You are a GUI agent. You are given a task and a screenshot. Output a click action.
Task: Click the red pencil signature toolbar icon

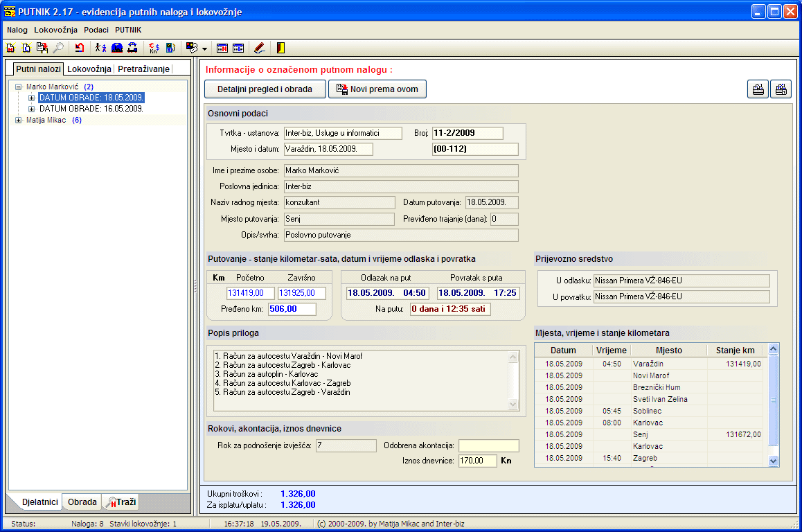click(259, 48)
